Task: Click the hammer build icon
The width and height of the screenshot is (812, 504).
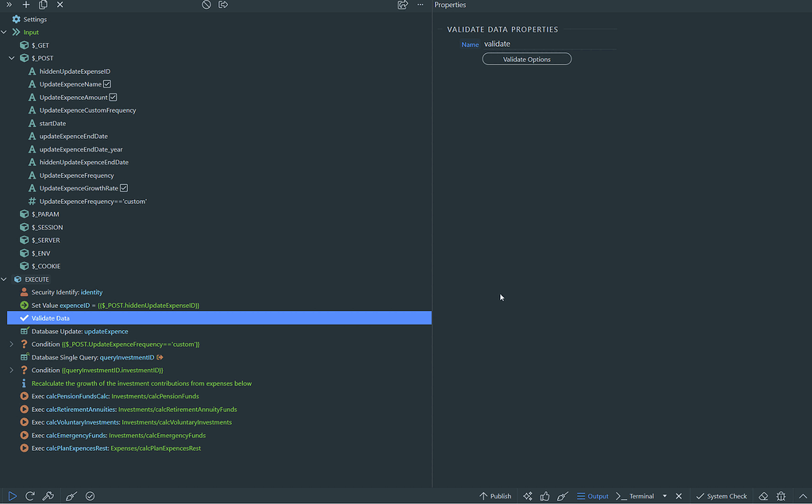Action: click(x=48, y=496)
